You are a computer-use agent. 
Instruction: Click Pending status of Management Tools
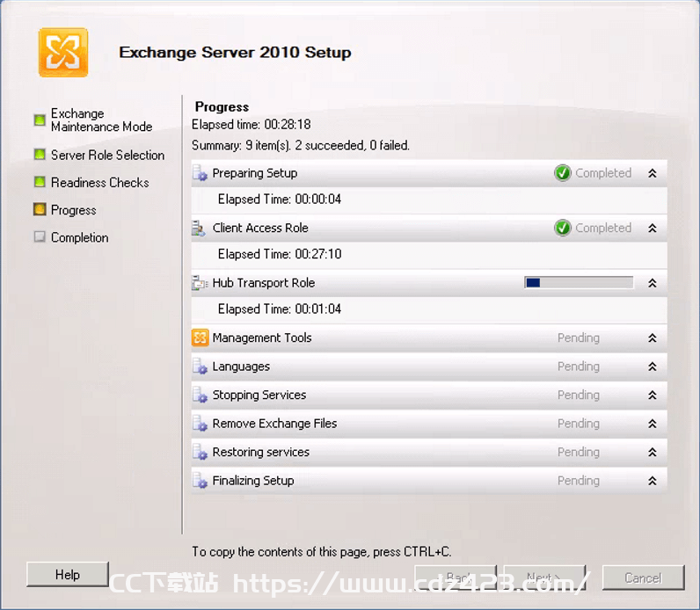coord(579,338)
